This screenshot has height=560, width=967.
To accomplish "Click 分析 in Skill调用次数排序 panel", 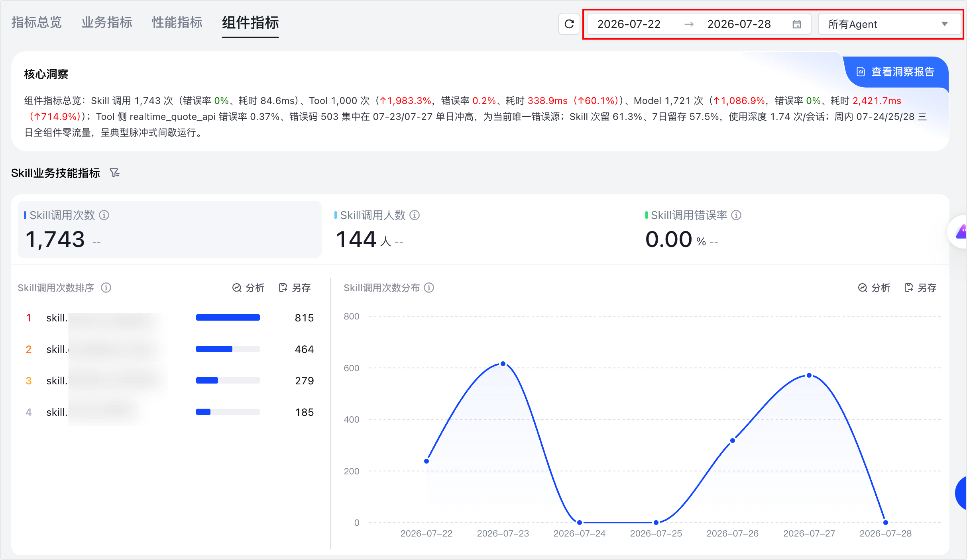I will [x=248, y=288].
